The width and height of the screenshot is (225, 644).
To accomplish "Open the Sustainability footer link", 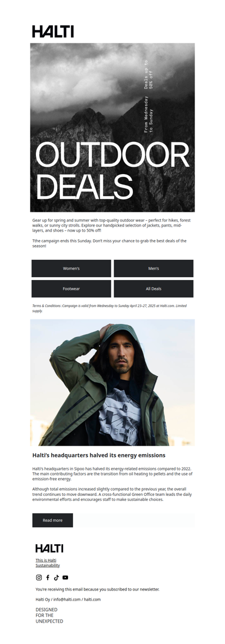I will tap(48, 566).
